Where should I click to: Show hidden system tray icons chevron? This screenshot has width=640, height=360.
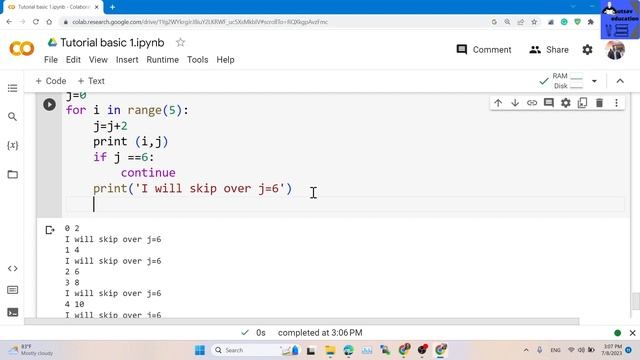pos(526,350)
